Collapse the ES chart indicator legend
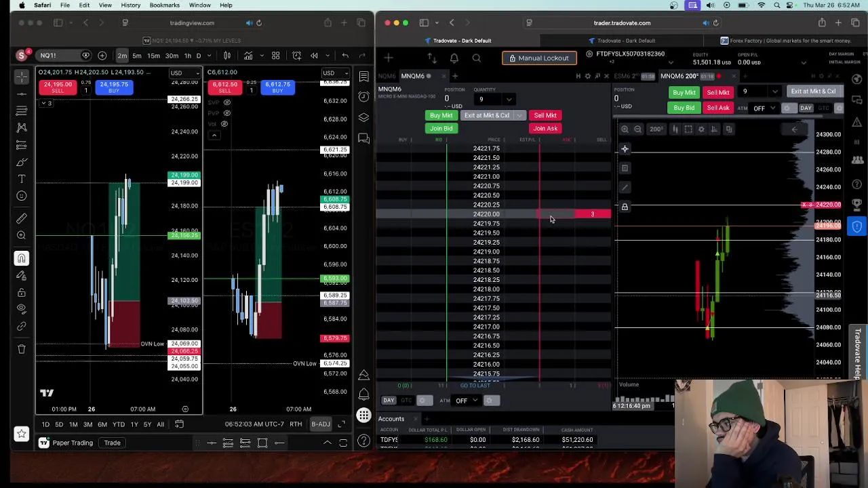This screenshot has width=868, height=488. [x=214, y=135]
